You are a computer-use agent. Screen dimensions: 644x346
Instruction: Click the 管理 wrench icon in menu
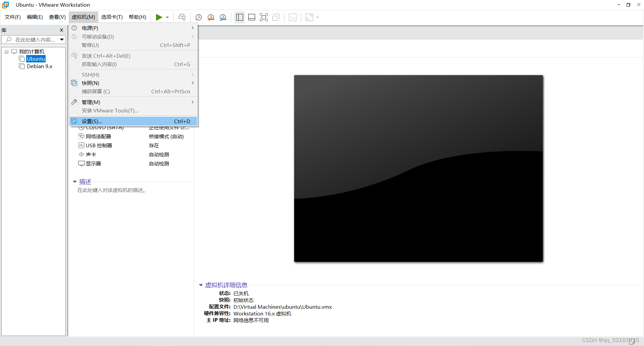[x=74, y=102]
